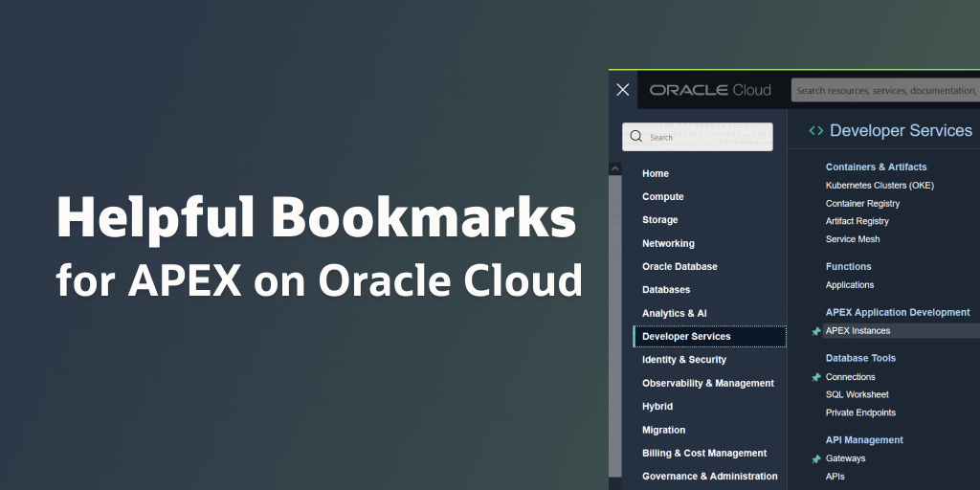Open Applications under Functions
This screenshot has height=490, width=980.
[850, 284]
